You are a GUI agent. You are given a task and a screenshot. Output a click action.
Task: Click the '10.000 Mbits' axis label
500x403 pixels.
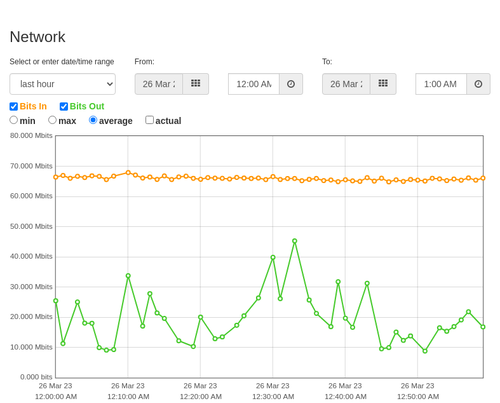coord(31,347)
